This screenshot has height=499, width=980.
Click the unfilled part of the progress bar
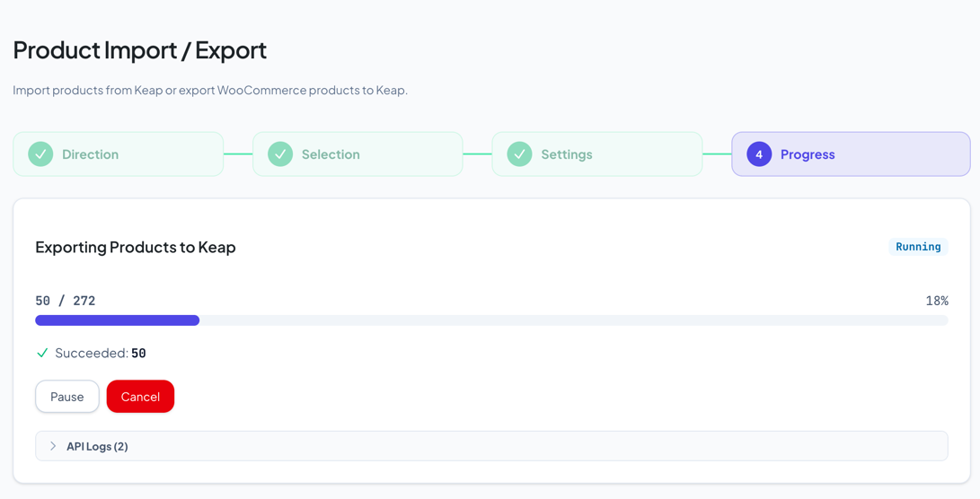tap(575, 320)
